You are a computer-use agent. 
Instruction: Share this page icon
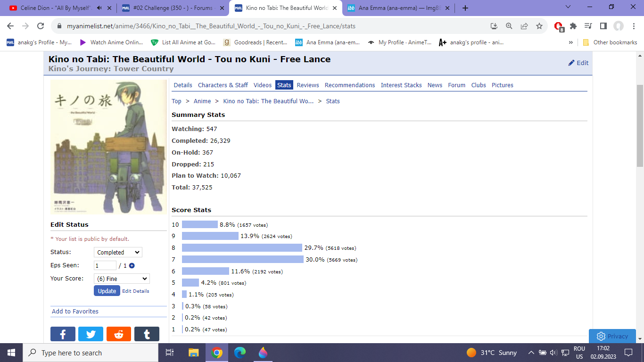pyautogui.click(x=524, y=26)
